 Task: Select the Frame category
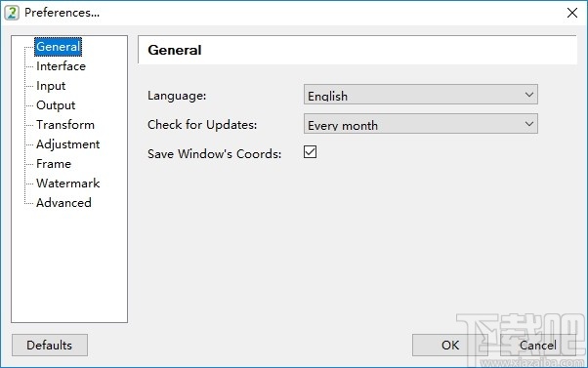54,164
